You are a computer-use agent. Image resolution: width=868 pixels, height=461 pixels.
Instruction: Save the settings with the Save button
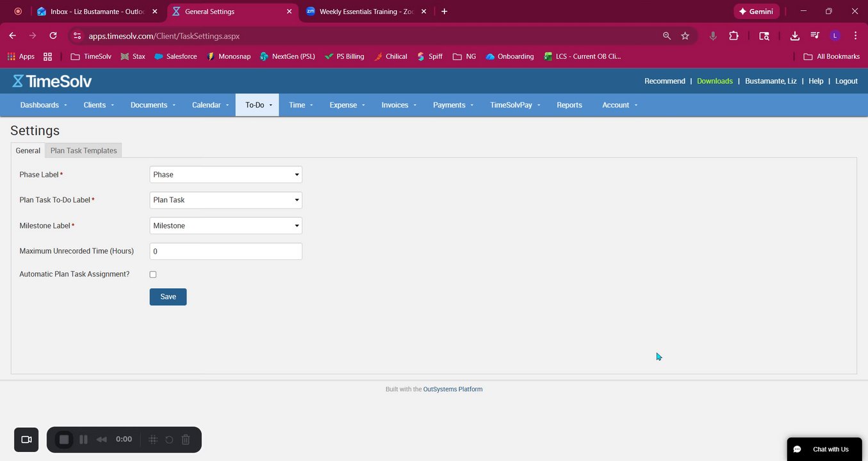tap(168, 296)
